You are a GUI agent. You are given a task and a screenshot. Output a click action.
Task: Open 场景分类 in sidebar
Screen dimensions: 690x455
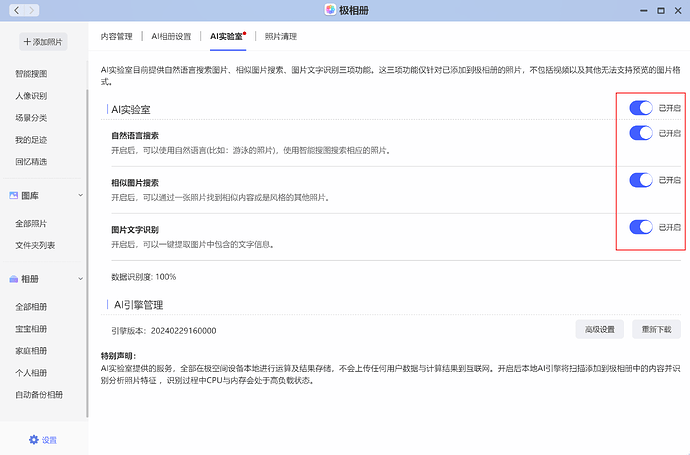(x=31, y=118)
